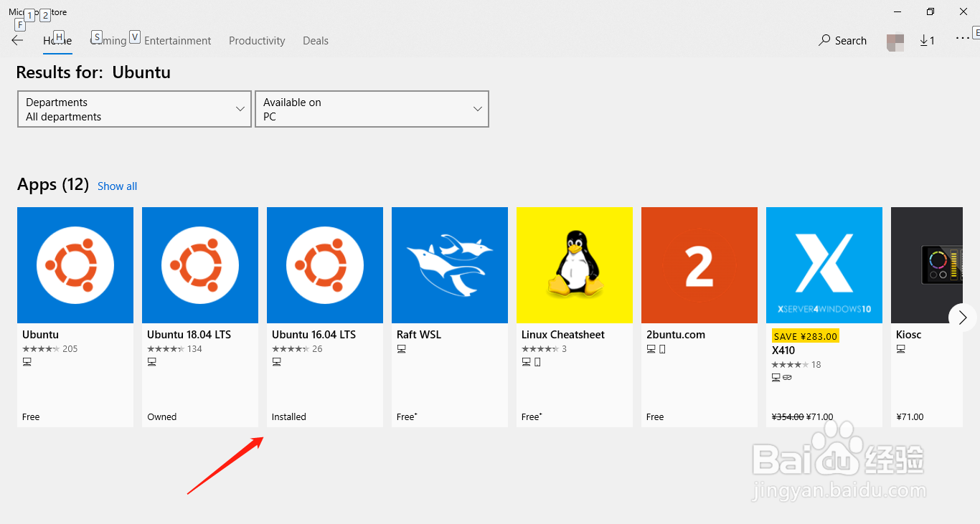The image size is (980, 524).
Task: Open the user account avatar
Action: coord(895,42)
